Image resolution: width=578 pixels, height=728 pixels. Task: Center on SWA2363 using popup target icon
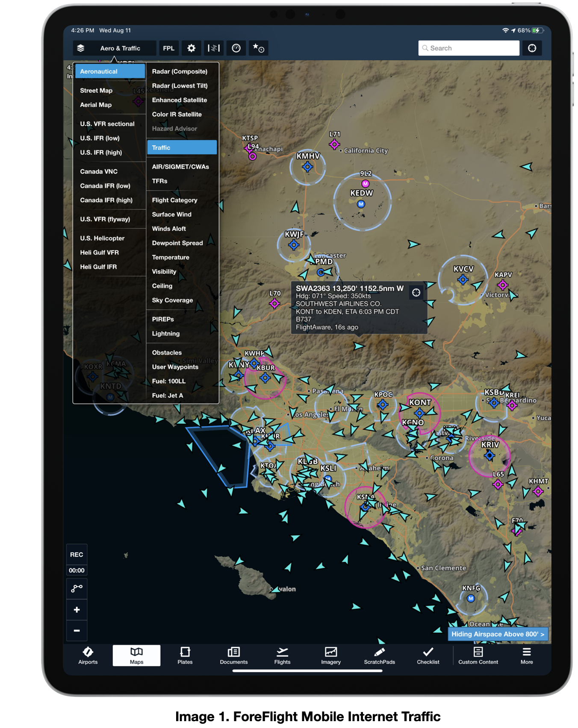(x=416, y=292)
